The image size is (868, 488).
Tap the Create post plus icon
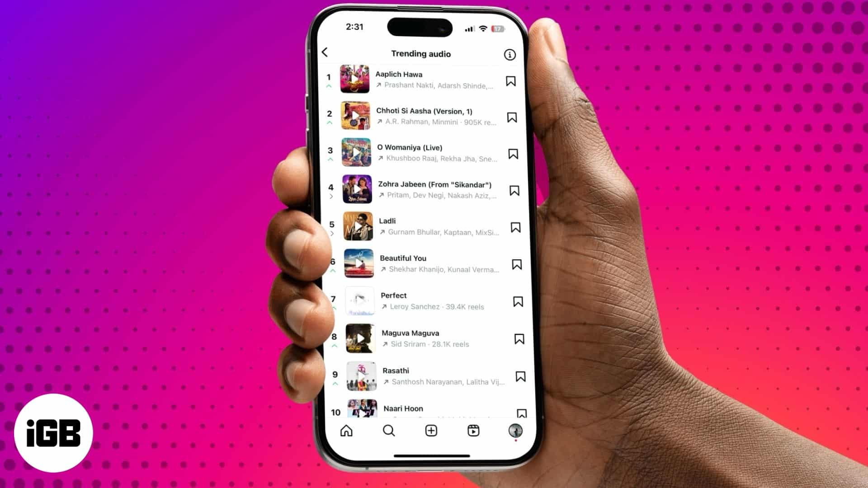pyautogui.click(x=431, y=431)
